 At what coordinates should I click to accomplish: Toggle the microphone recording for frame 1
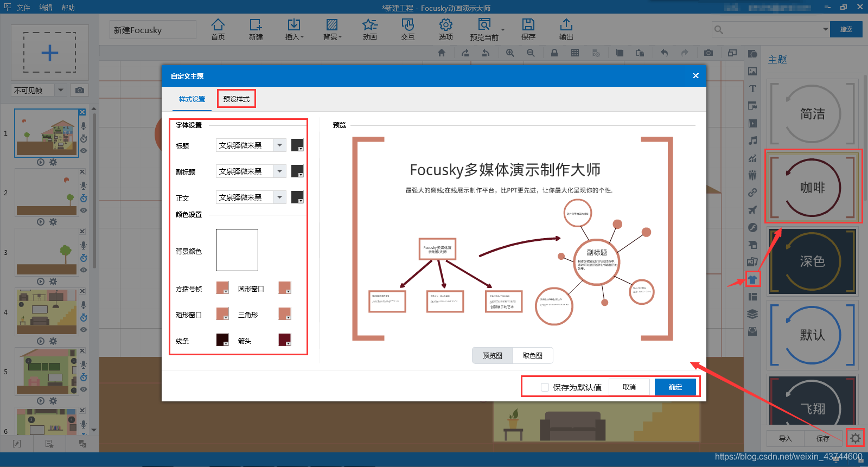(x=84, y=126)
